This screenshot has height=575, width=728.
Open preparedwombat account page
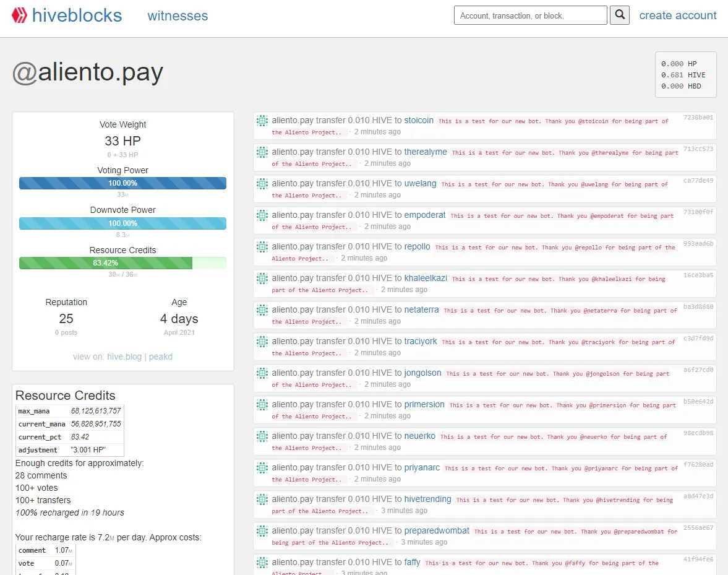click(x=437, y=531)
